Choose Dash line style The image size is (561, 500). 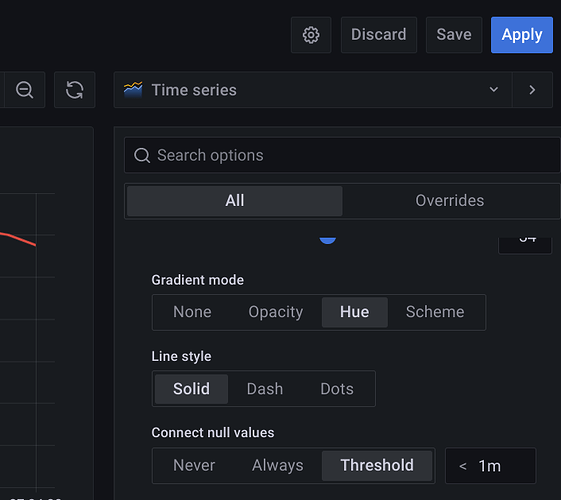(265, 389)
